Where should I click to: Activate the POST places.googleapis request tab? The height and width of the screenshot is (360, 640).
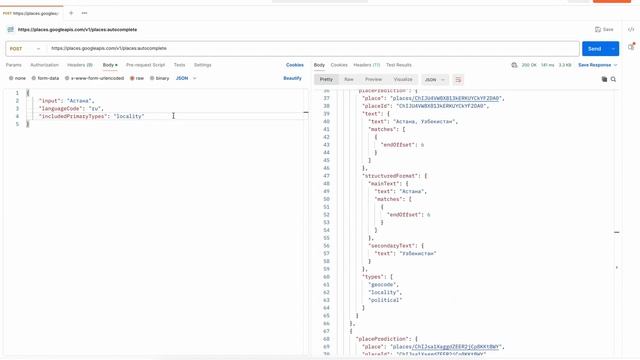pyautogui.click(x=31, y=13)
